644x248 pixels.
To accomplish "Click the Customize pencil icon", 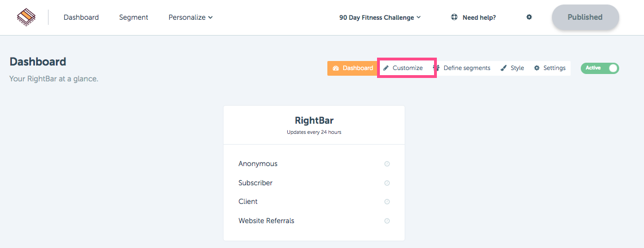I will pos(385,68).
